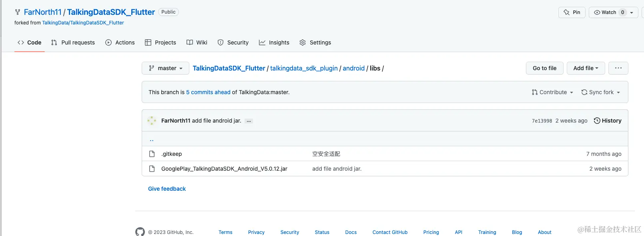Open footer Contact GitHub link
Screen dimensions: 644x236
tap(390, 232)
